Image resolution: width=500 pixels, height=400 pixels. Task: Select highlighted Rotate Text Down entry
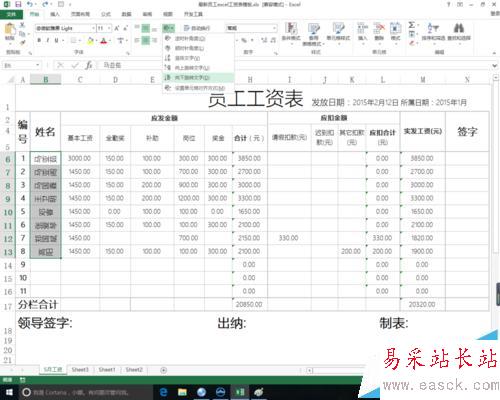point(198,78)
